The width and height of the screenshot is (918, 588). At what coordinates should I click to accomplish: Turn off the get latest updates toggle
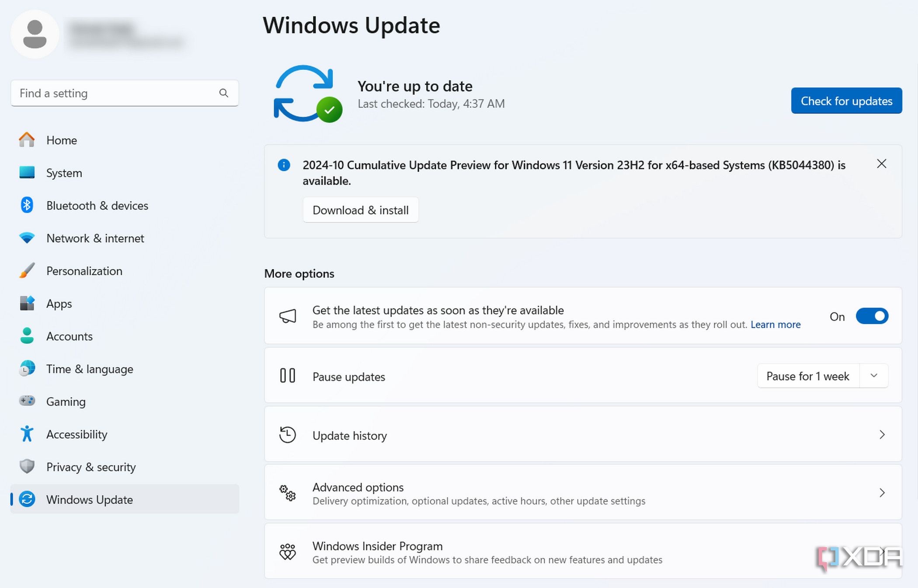click(x=872, y=316)
